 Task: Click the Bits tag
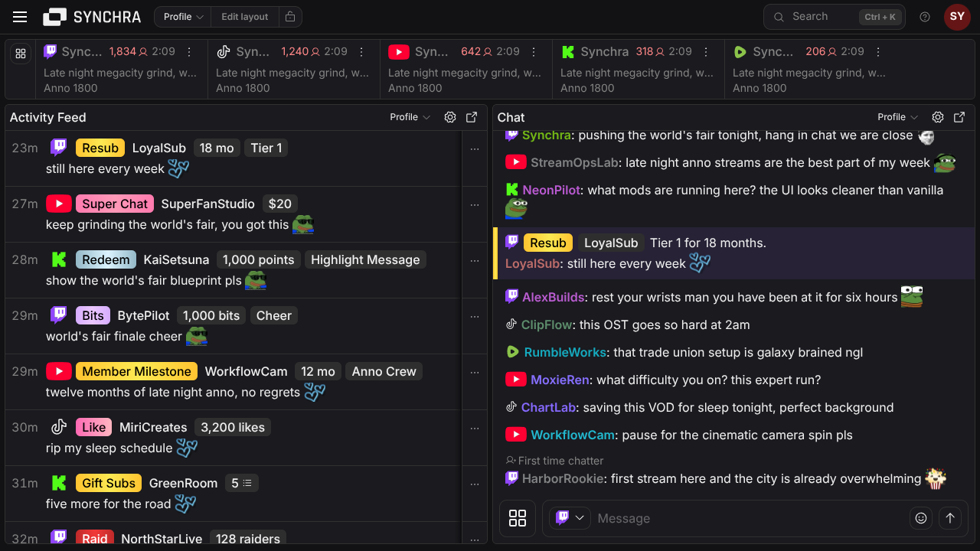point(93,315)
